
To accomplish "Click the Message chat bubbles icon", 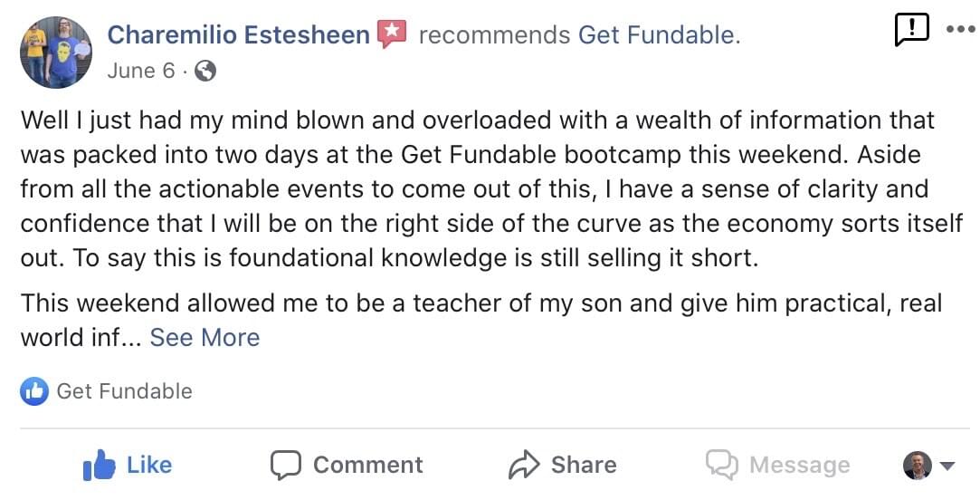I will click(x=722, y=465).
